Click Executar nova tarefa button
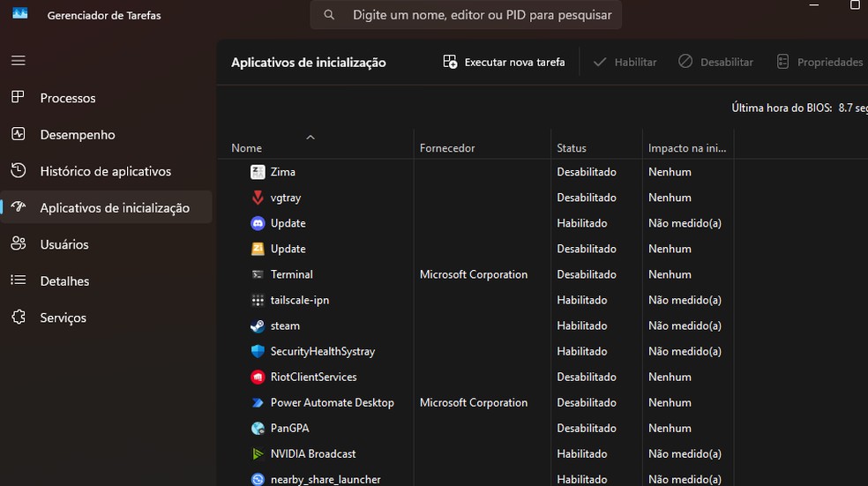Image resolution: width=868 pixels, height=486 pixels. tap(504, 63)
